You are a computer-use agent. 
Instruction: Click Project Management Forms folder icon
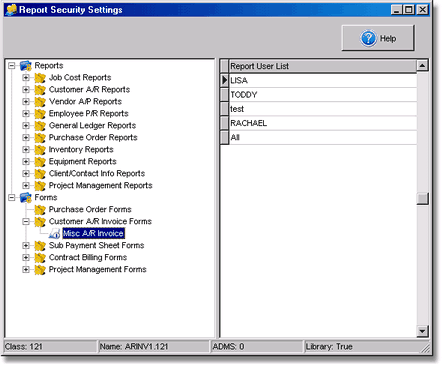pos(40,270)
